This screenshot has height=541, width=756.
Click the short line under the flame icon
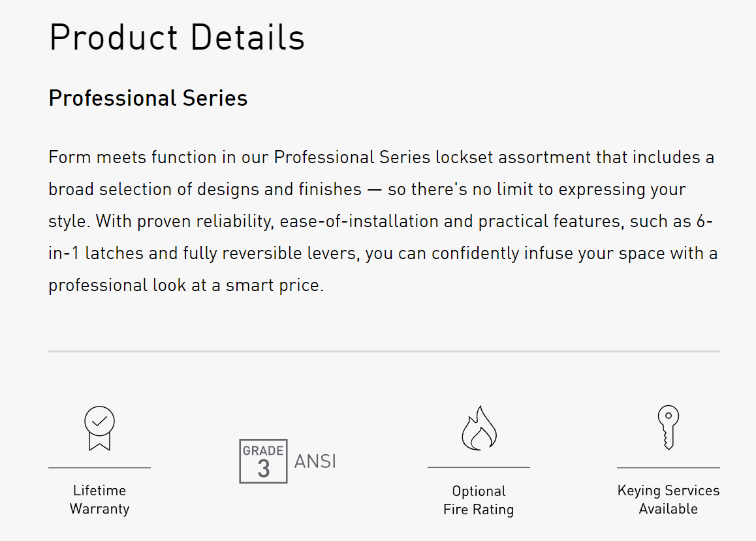pos(479,468)
